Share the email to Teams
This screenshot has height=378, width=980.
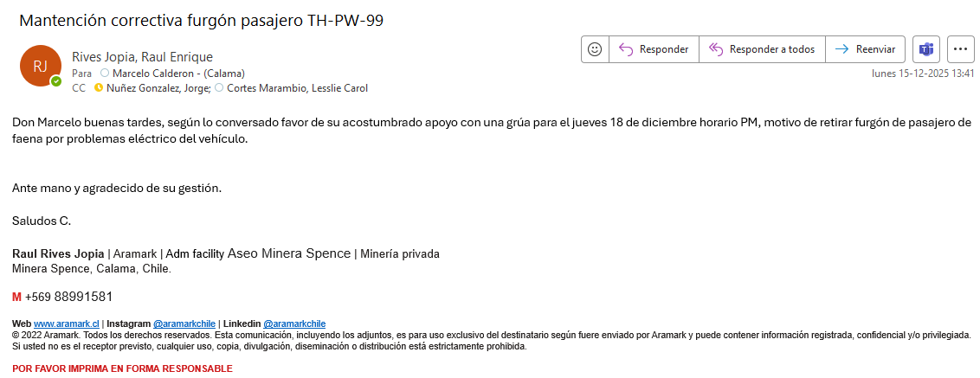point(926,49)
